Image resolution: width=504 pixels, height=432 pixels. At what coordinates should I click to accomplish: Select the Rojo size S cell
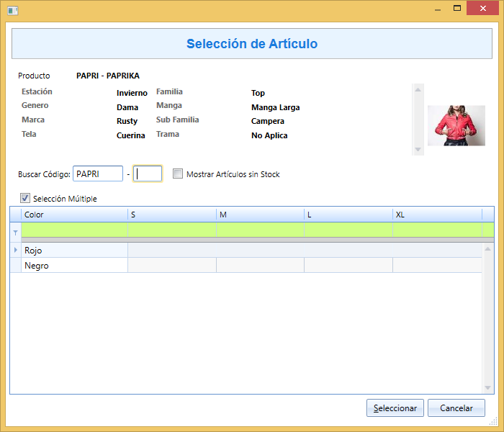pyautogui.click(x=172, y=250)
